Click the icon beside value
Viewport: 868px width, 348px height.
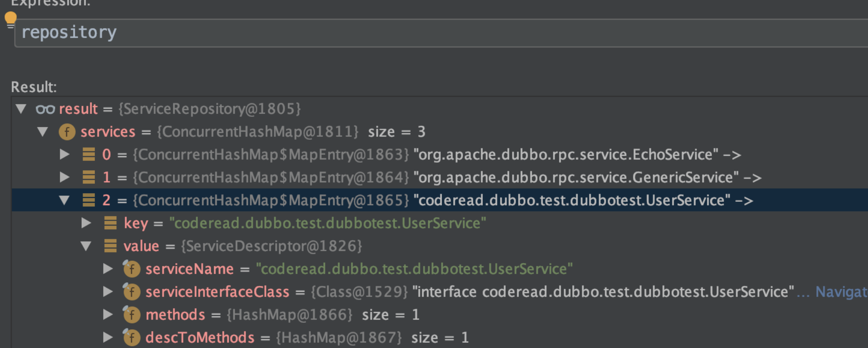110,246
